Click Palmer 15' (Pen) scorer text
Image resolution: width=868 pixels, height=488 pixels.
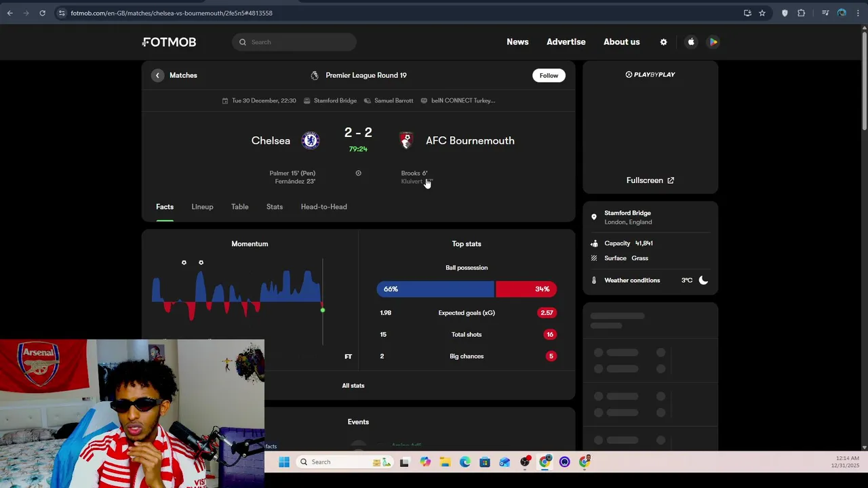pos(292,174)
